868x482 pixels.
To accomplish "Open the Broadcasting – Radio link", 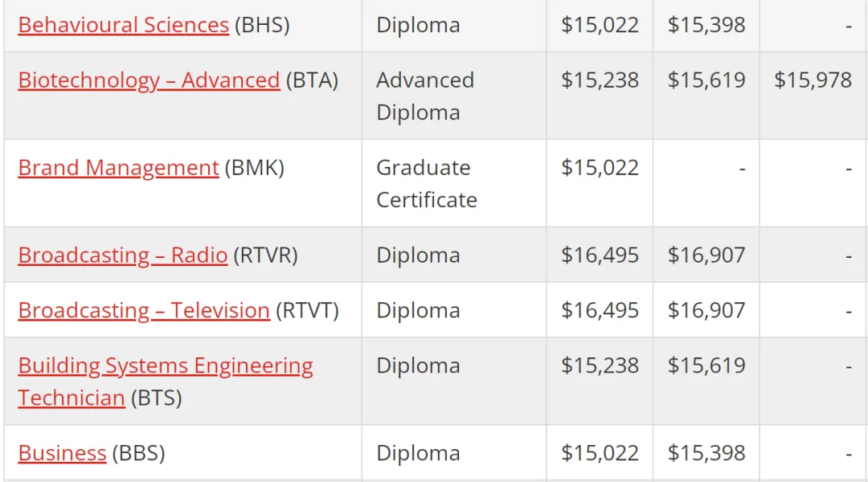I will pos(123,255).
